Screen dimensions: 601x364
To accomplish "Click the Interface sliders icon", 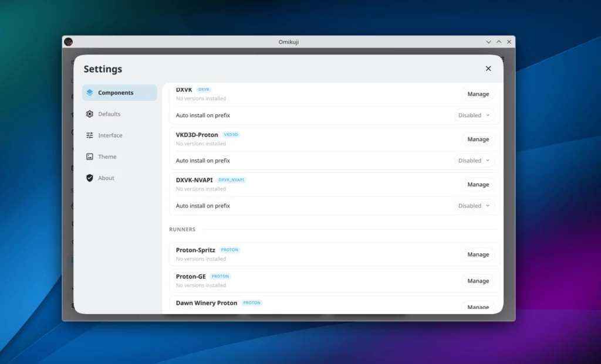I will 90,135.
